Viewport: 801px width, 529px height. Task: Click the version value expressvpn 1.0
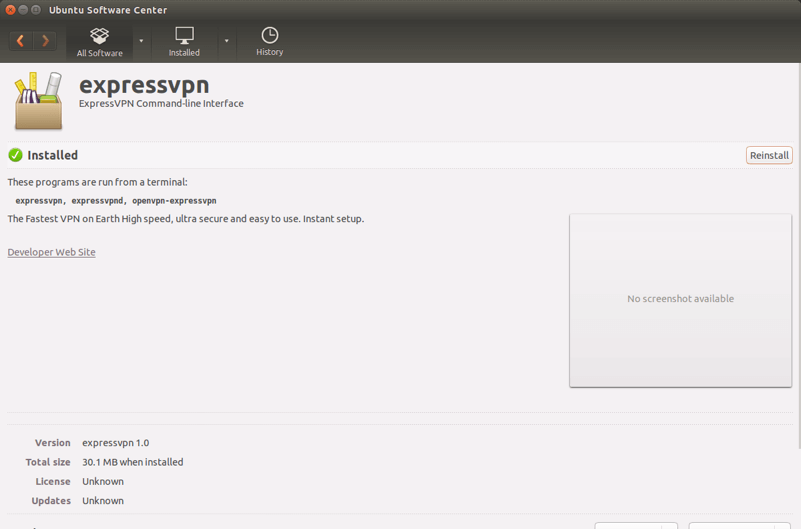(116, 443)
